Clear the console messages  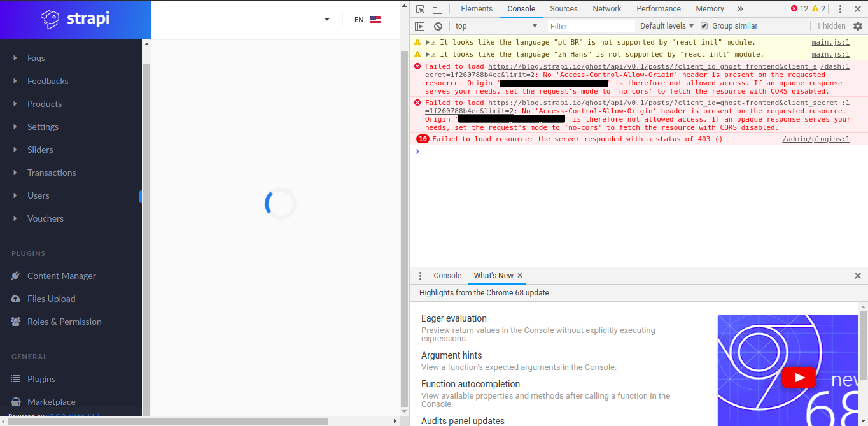point(438,25)
